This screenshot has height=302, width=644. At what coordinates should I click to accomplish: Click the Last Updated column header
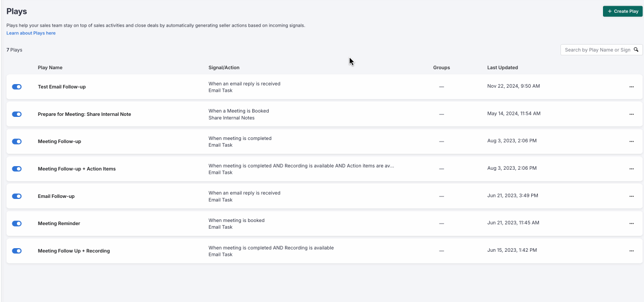(x=502, y=68)
